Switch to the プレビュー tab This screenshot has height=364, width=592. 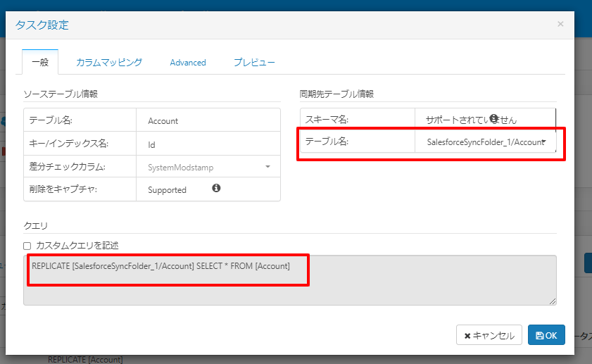coord(254,62)
